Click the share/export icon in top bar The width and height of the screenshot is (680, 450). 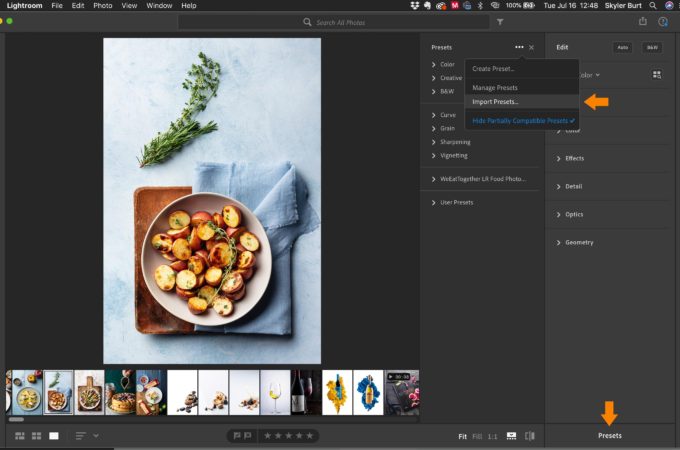pyautogui.click(x=643, y=21)
